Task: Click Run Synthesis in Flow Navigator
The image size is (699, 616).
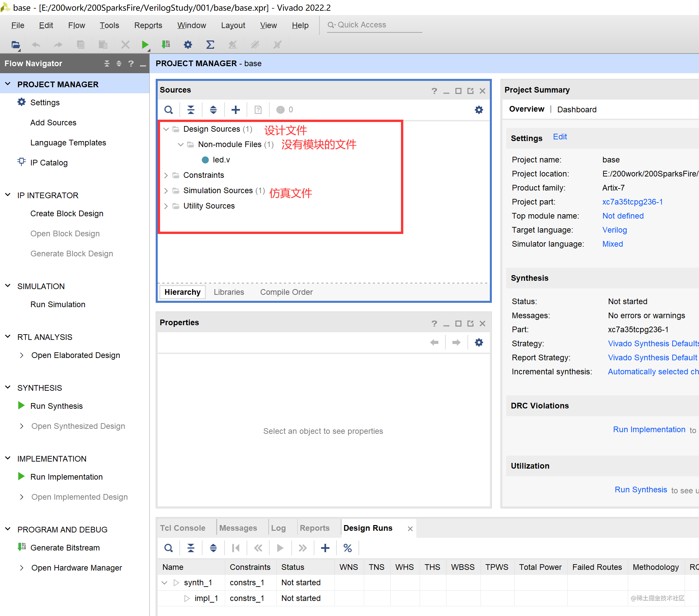Action: click(56, 406)
